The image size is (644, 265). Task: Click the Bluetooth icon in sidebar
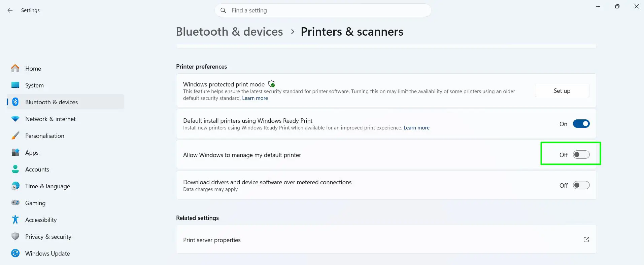point(15,102)
